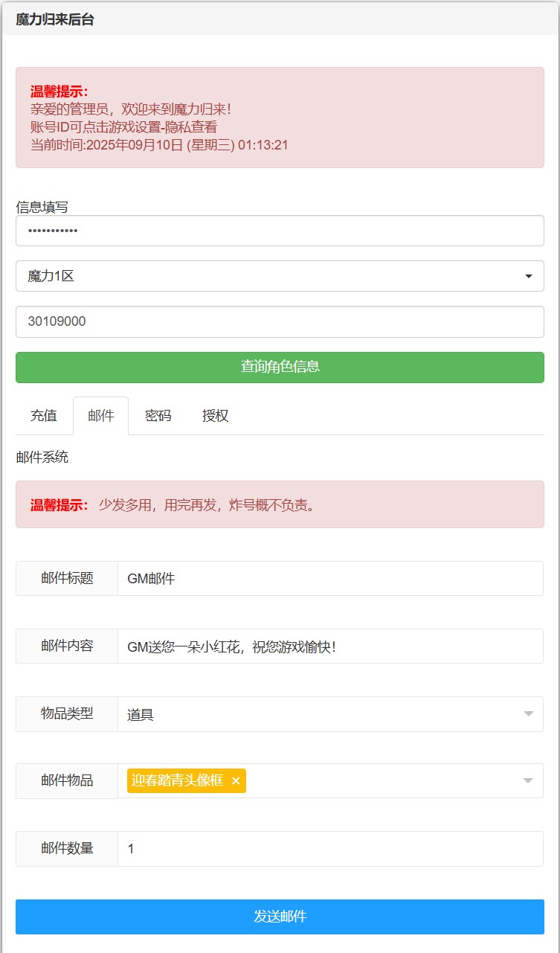Click the 魔力归来后台 header title
Image resolution: width=560 pixels, height=953 pixels.
tap(55, 19)
